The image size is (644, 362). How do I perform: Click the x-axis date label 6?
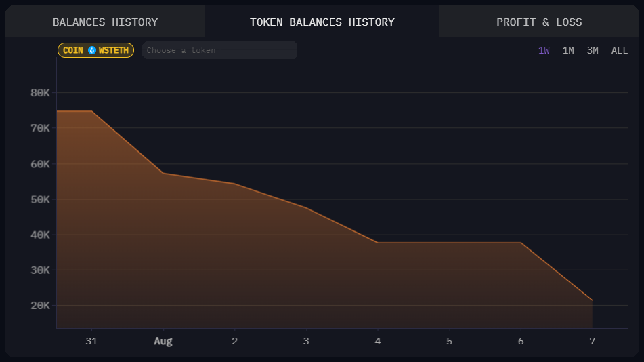(x=521, y=341)
